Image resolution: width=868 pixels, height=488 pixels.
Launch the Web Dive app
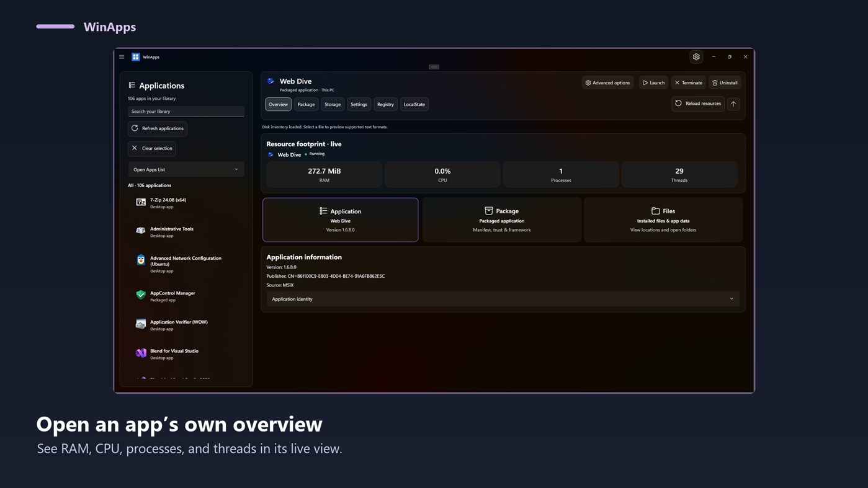point(653,82)
